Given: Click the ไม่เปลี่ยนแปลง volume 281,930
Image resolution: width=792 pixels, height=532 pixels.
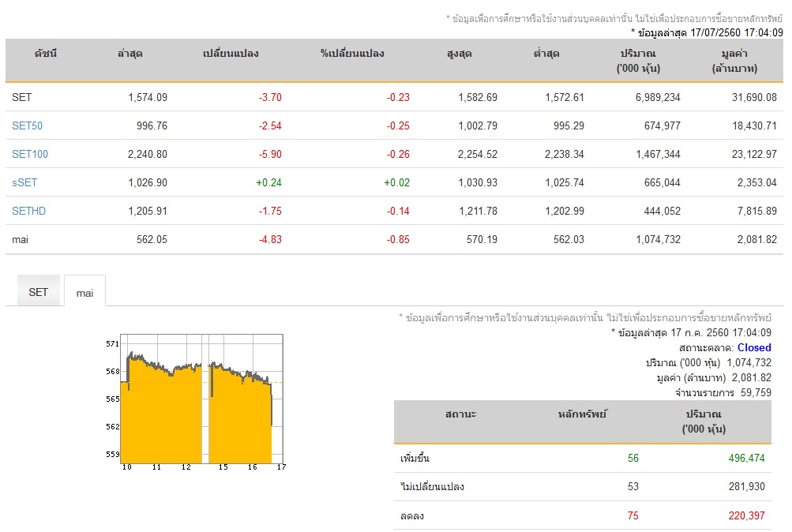Looking at the screenshot, I should pyautogui.click(x=746, y=486).
